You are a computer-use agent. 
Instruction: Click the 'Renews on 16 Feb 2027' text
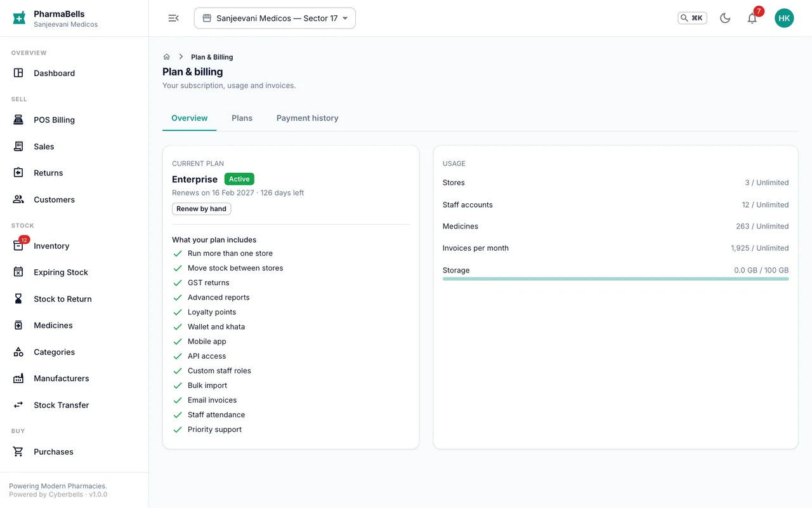coord(213,193)
